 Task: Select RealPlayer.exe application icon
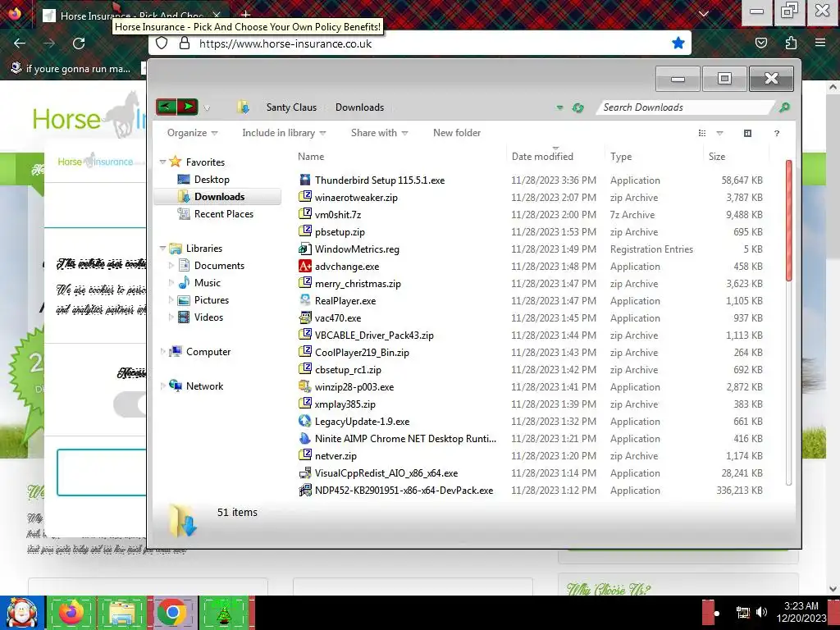(x=305, y=300)
